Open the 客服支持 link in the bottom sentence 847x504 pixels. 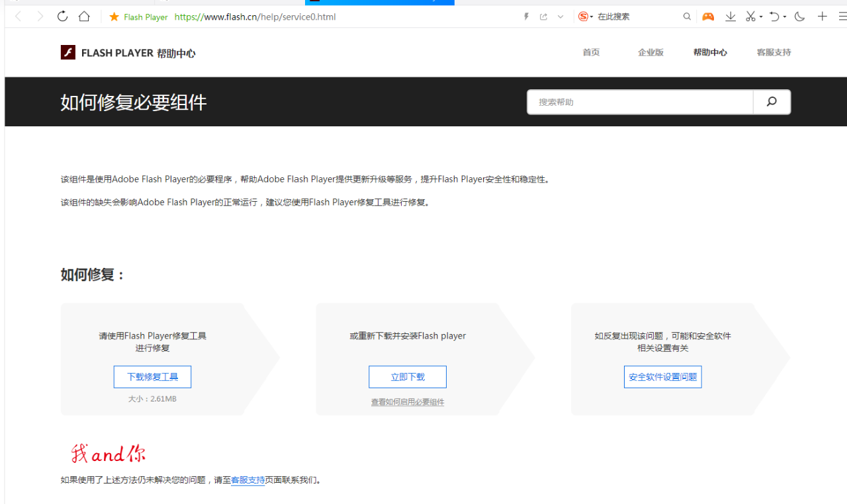coord(247,480)
